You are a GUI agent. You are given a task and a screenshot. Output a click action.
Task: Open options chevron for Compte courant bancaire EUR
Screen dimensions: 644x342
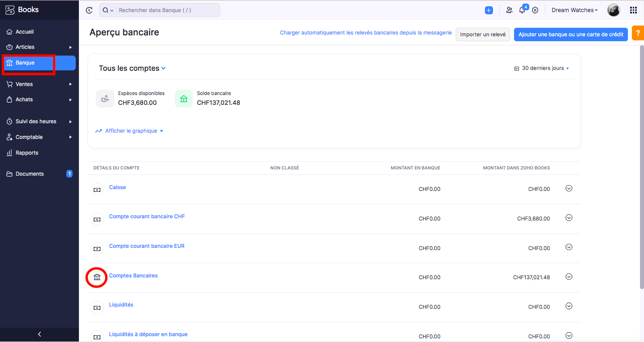click(569, 247)
